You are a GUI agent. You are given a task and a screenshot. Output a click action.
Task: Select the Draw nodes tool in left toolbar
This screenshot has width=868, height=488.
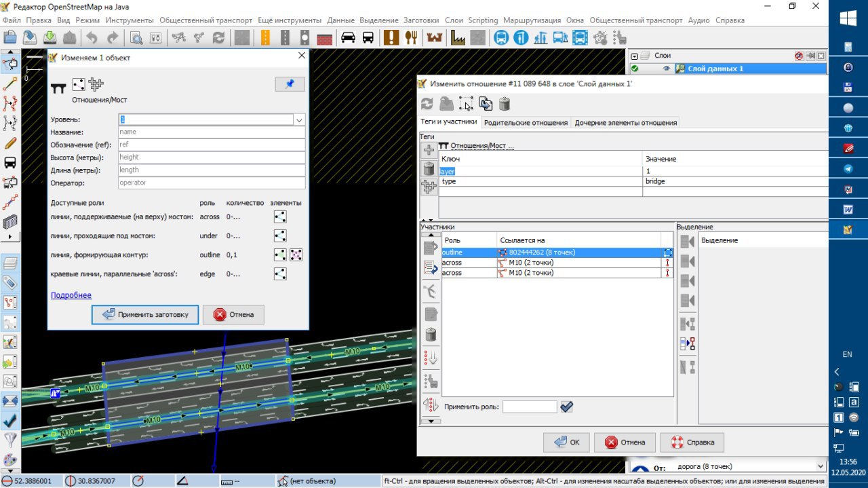click(x=10, y=83)
